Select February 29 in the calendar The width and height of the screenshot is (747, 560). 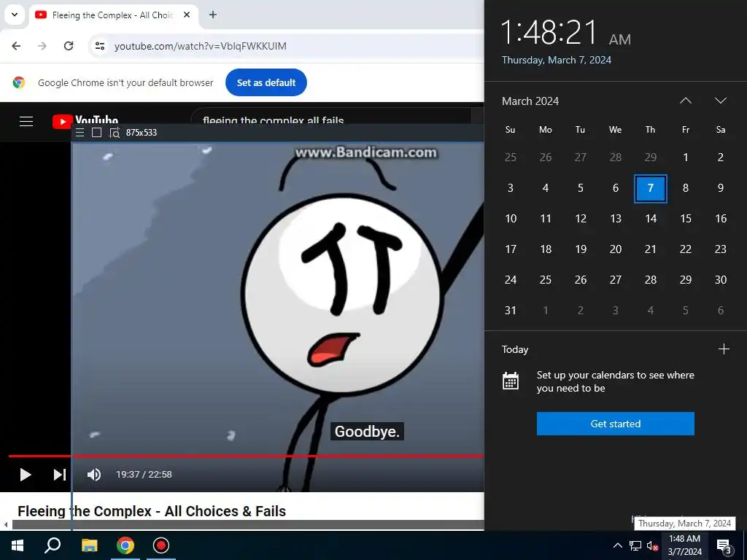click(650, 157)
